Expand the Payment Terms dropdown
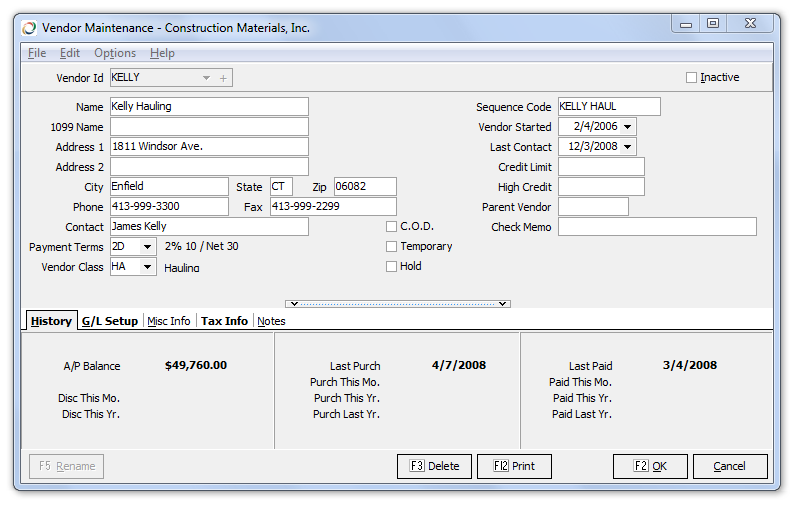This screenshot has height=506, width=793. pos(148,247)
